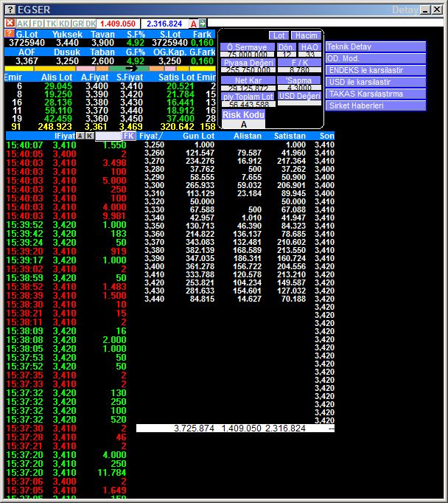Viewport: 448px width, 503px height.
Task: Click the Gun Lot column header
Action: [198, 136]
